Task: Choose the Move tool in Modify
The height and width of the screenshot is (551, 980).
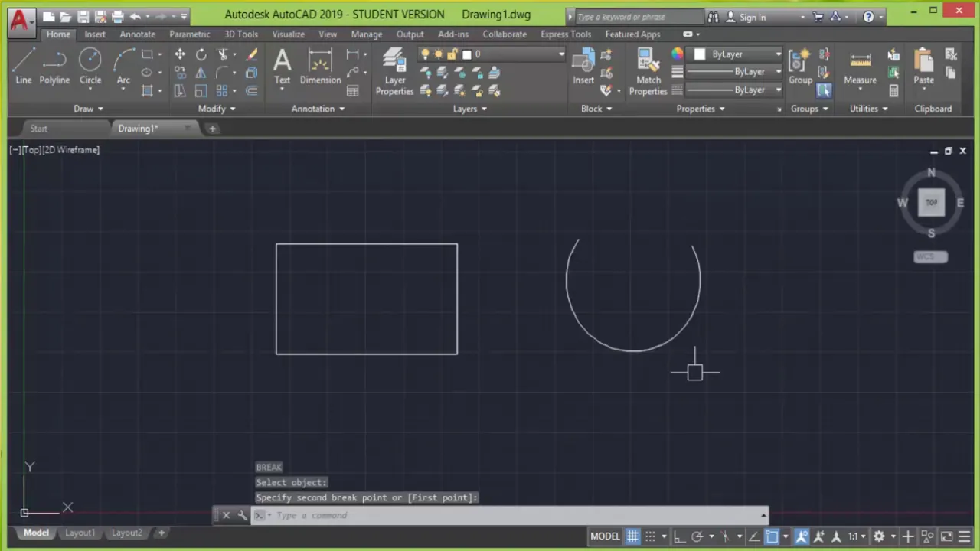Action: [179, 54]
